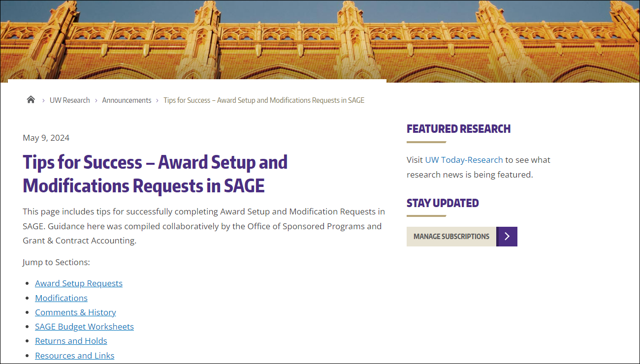640x364 pixels.
Task: Open the UW Research breadcrumb link
Action: 70,100
